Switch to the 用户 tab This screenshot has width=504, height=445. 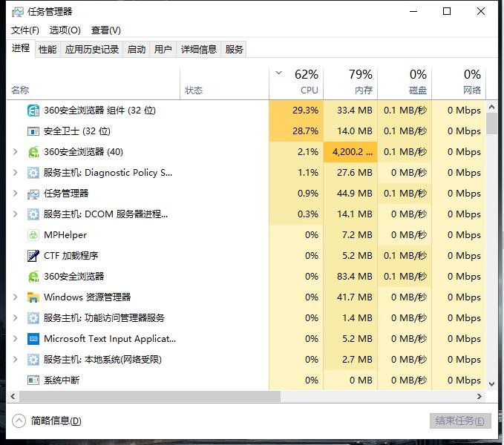[163, 50]
